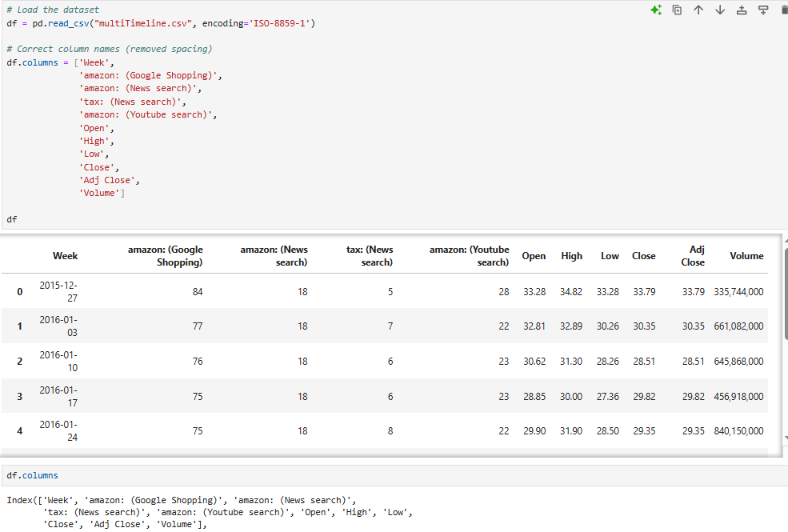Click the copy cell icon in the toolbar
Image resolution: width=788 pixels, height=532 pixels.
678,10
